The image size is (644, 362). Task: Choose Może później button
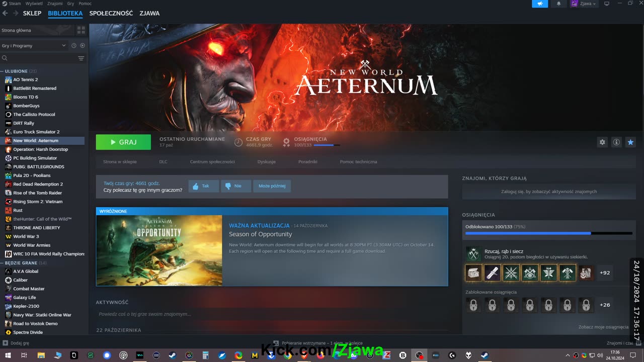272,186
